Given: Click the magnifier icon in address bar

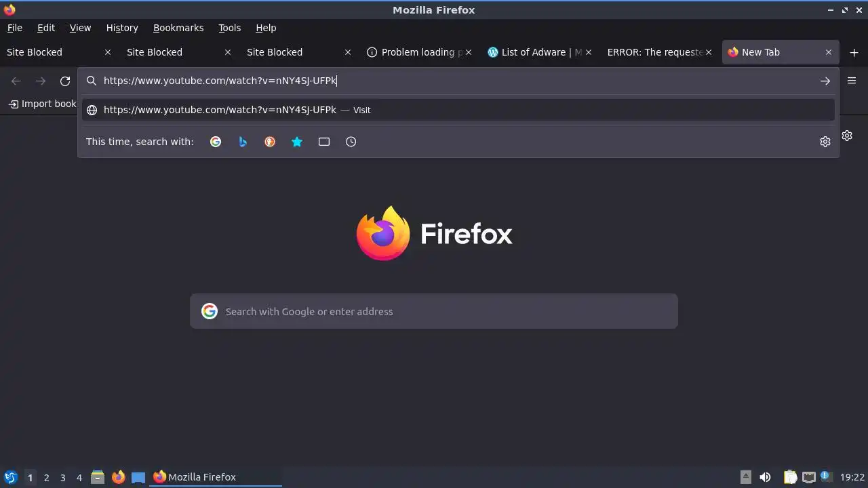Looking at the screenshot, I should (92, 81).
